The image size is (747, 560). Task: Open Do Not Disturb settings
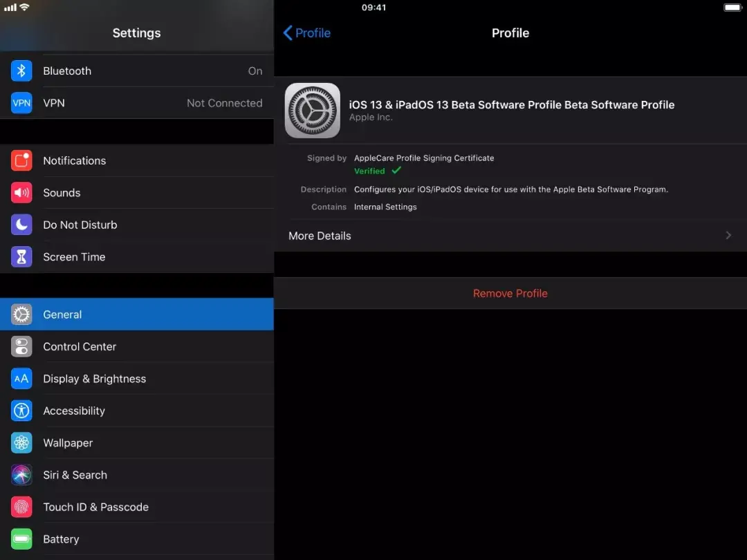[137, 225]
